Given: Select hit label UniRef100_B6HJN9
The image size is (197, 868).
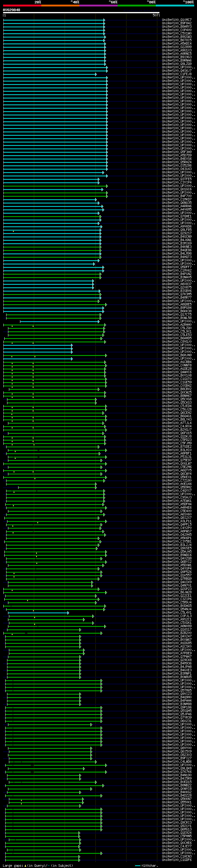Looking at the screenshot, I should (x=177, y=355).
